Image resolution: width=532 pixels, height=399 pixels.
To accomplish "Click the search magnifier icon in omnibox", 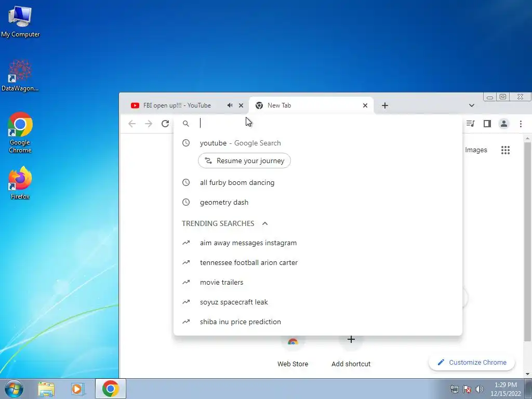I will (x=186, y=124).
